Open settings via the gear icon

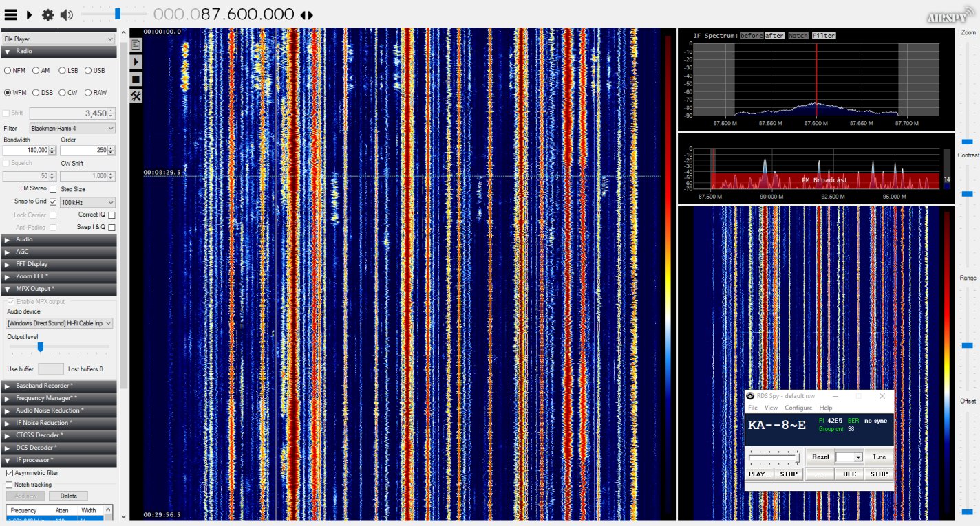tap(47, 14)
